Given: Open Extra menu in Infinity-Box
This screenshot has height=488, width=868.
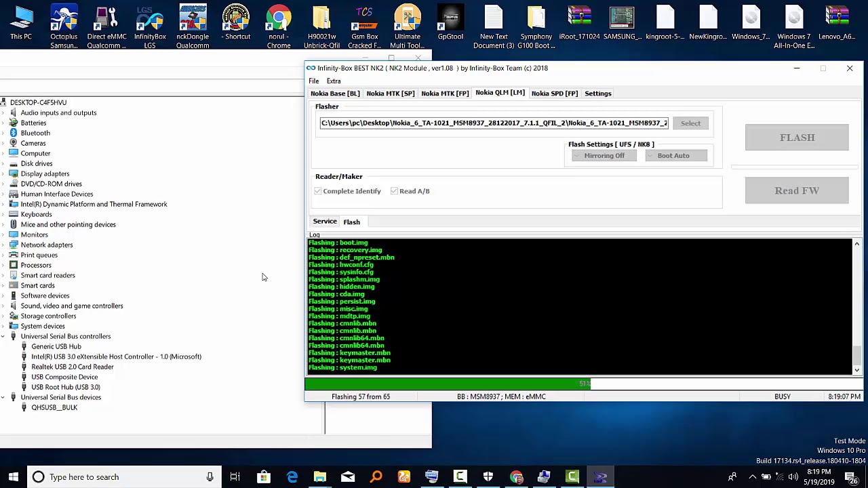Looking at the screenshot, I should pos(334,81).
